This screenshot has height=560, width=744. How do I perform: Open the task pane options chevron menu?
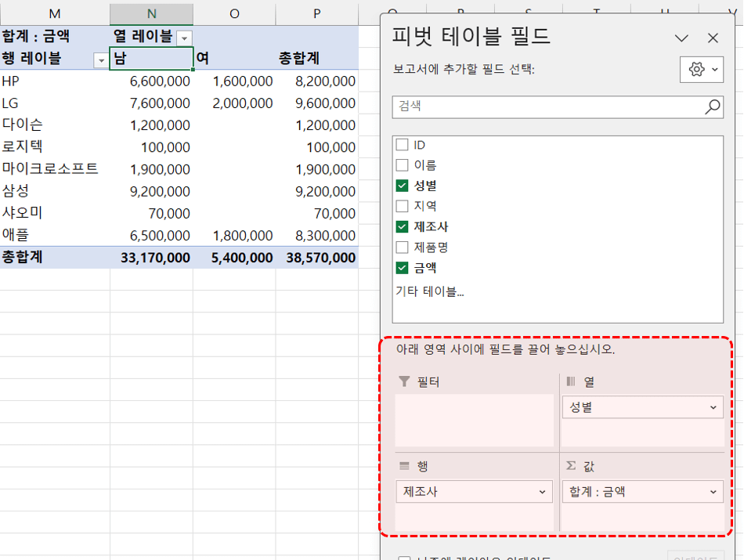[x=681, y=38]
